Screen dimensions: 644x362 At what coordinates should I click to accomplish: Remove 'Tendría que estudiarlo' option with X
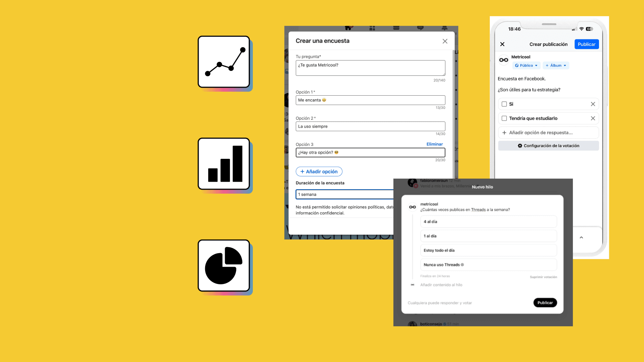[593, 118]
